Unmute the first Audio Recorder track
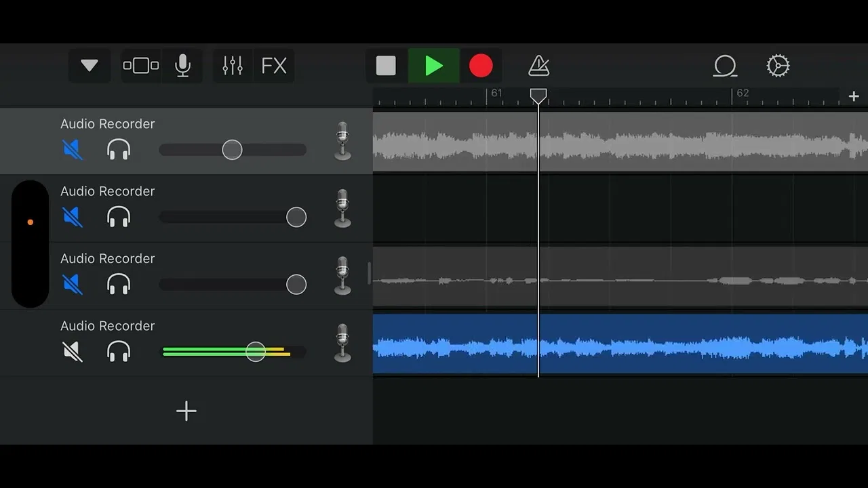This screenshot has width=868, height=488. 73,149
